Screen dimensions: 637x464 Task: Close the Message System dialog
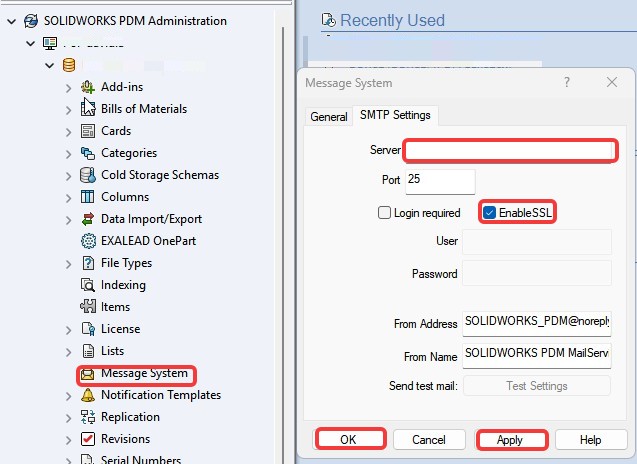[x=612, y=82]
